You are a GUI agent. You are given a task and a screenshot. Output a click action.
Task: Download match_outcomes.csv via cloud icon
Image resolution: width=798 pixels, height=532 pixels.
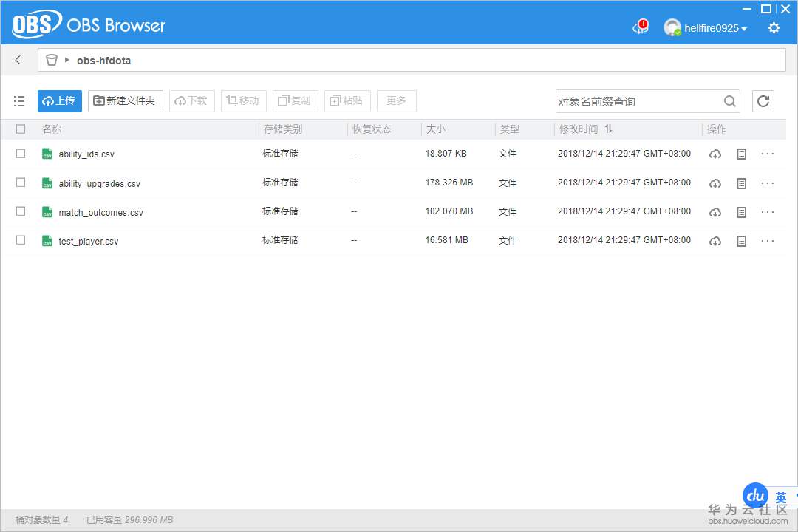(715, 212)
